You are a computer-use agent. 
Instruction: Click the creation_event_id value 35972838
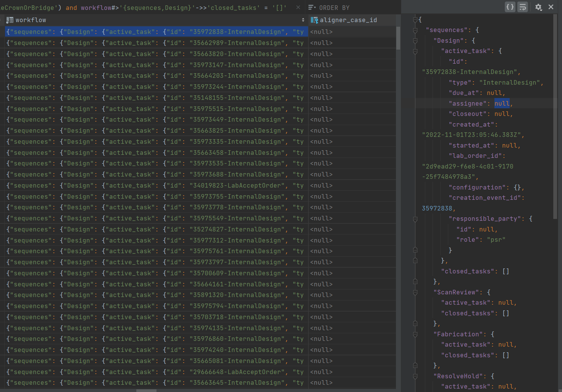point(437,209)
